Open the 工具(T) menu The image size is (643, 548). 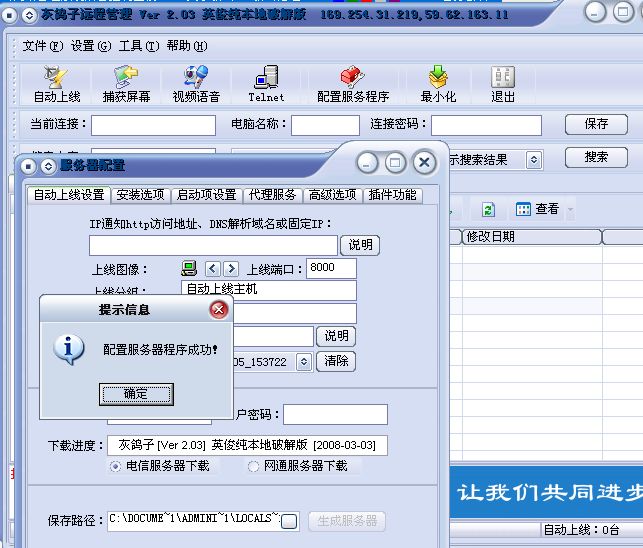139,46
